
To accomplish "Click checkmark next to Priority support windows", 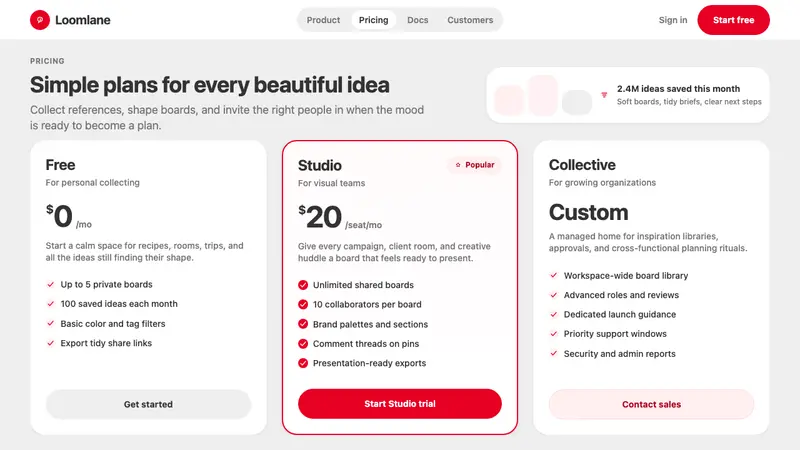I will [554, 334].
